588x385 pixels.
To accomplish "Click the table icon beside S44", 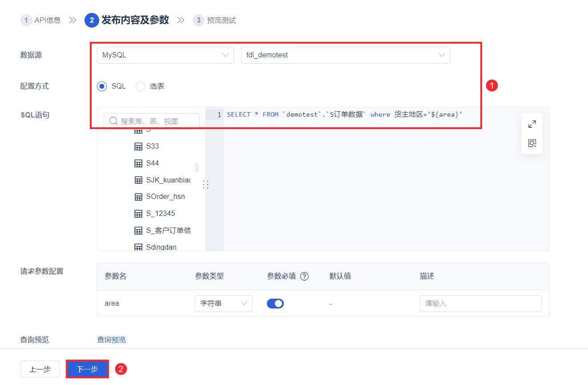I will coord(138,163).
